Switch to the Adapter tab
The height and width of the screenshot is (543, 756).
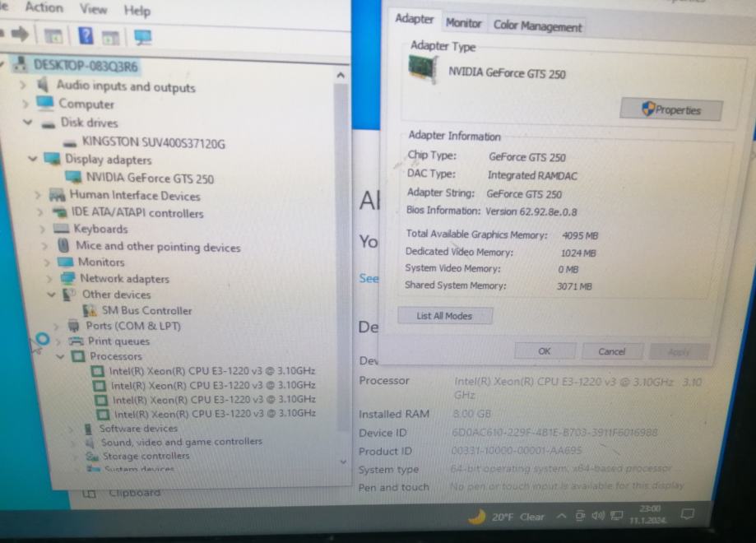(414, 19)
